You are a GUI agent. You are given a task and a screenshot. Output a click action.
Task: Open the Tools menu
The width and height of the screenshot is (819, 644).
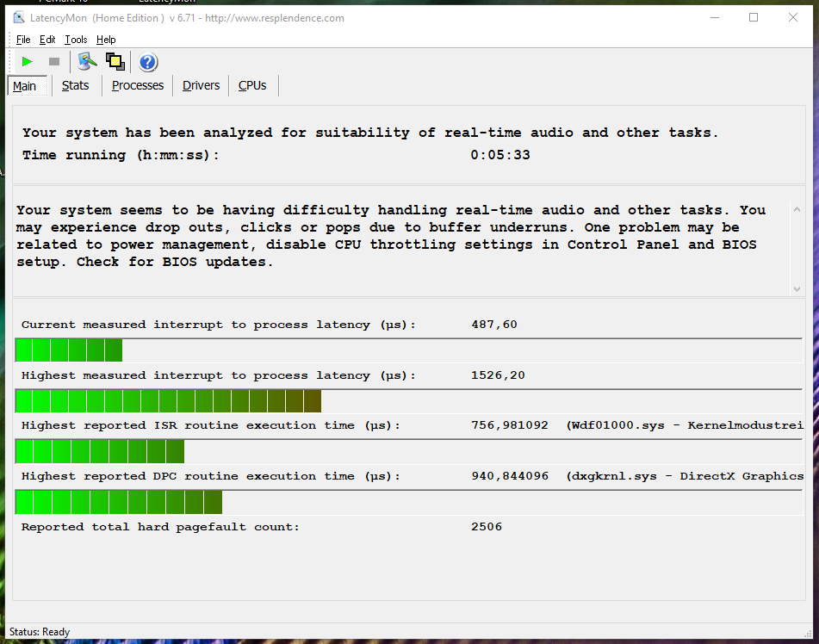pyautogui.click(x=76, y=40)
